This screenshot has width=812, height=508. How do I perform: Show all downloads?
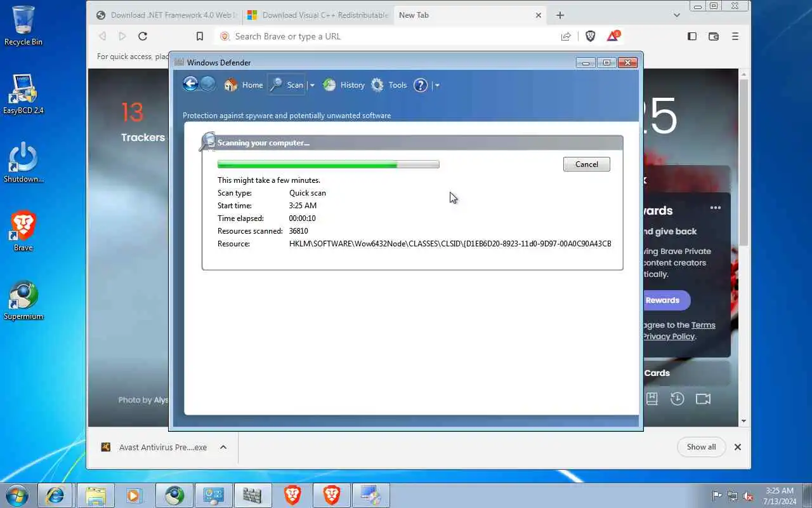701,447
